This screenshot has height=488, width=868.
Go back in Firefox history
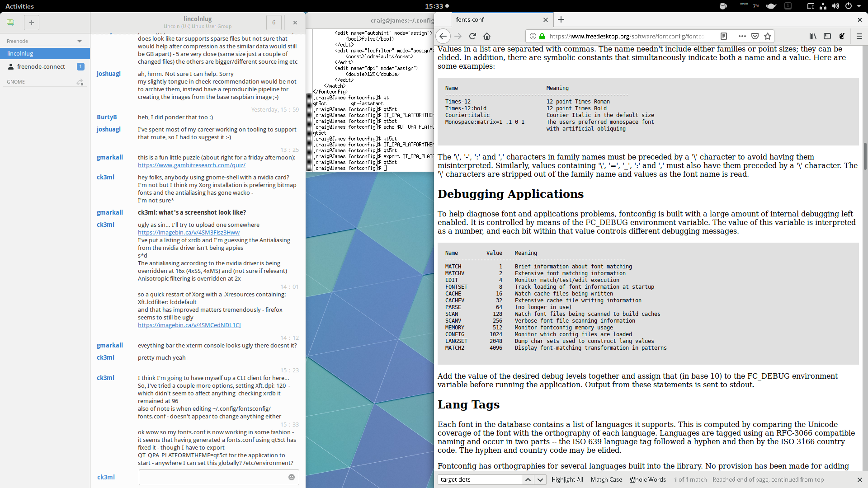[x=443, y=36]
